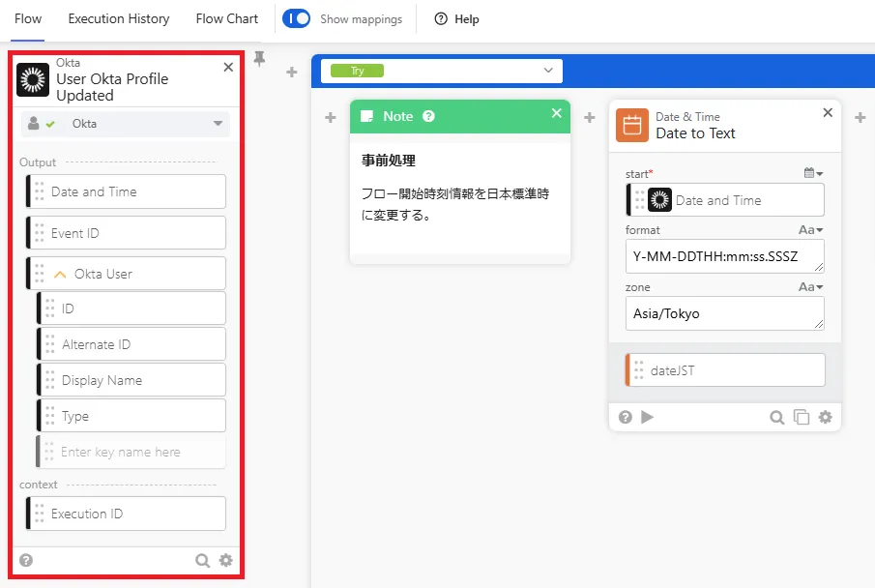Screen dimensions: 875x588
Task: Switch to the Flow tab
Action: pos(28,19)
